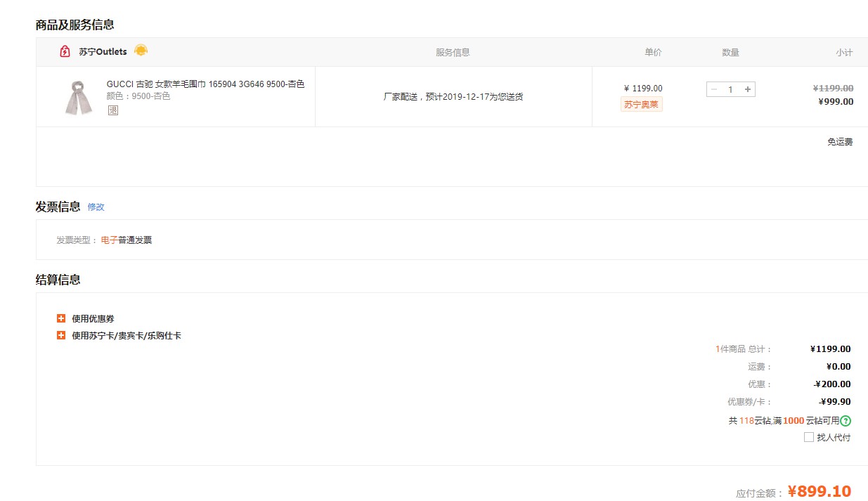This screenshot has width=868, height=501.
Task: Click the 优惠 discount amount -¥200.00
Action: click(x=832, y=384)
